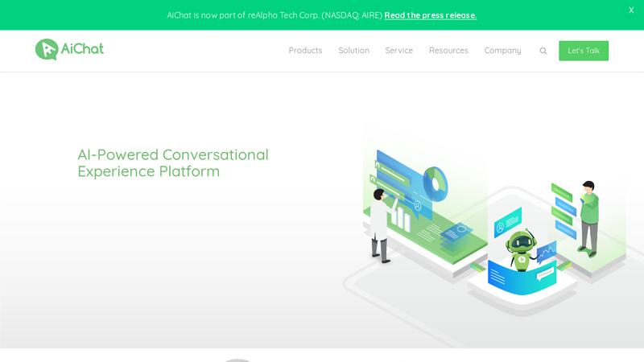Viewport: 644px width, 362px height.
Task: Click the Let's Talk button
Action: point(583,51)
